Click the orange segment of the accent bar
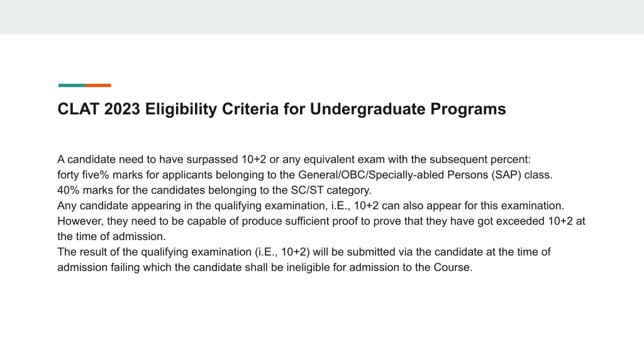The width and height of the screenshot is (644, 362). [x=98, y=85]
